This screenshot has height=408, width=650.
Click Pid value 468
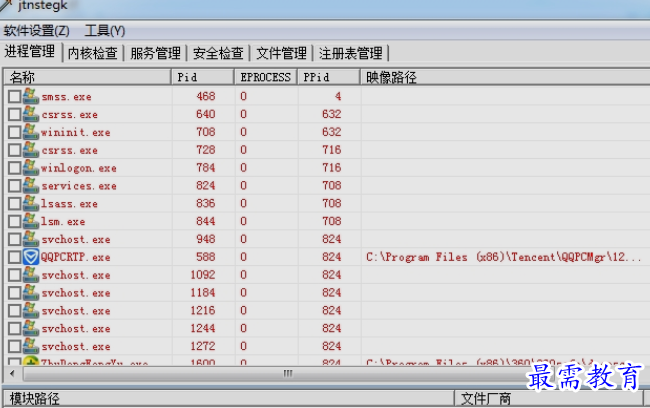(206, 96)
